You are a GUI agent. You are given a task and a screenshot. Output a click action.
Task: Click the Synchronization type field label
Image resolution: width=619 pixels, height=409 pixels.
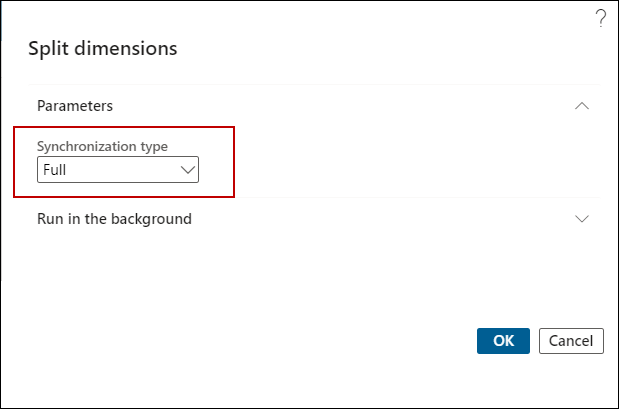coord(102,146)
